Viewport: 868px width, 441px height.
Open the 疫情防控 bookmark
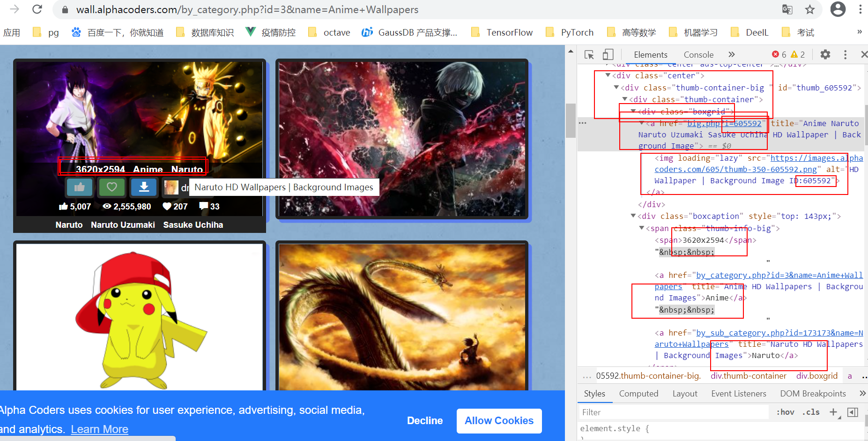271,32
